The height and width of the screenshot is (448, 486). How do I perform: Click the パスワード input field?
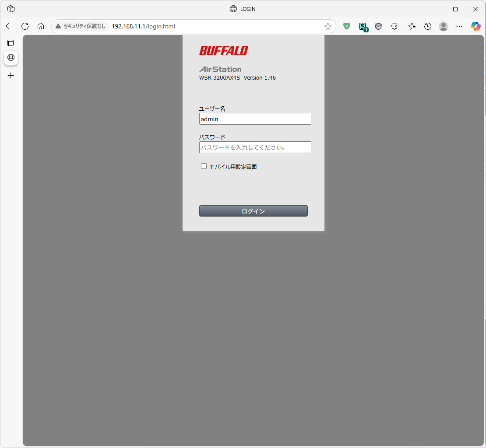coord(255,147)
